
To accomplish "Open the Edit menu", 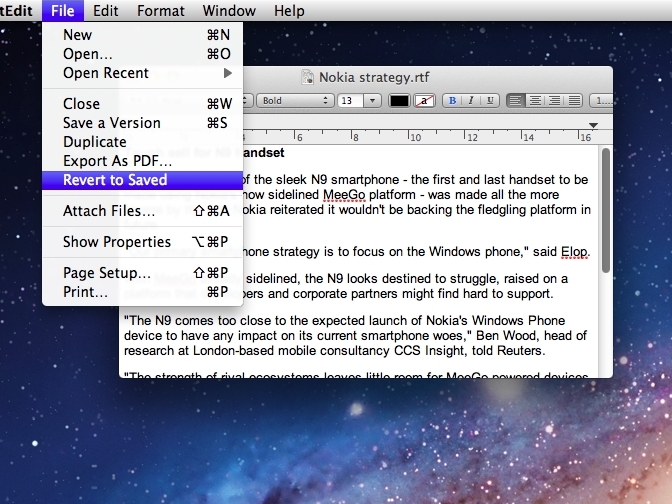I will click(x=105, y=10).
